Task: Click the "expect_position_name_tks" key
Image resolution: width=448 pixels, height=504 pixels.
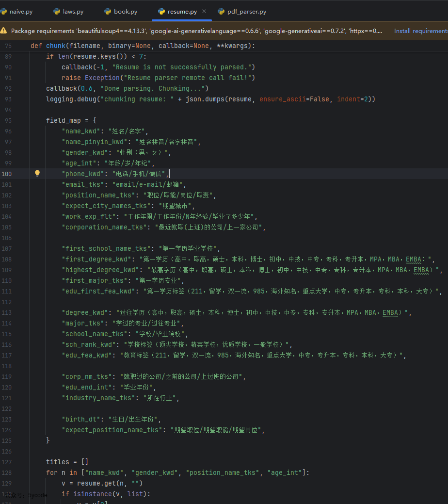Action: 112,430
